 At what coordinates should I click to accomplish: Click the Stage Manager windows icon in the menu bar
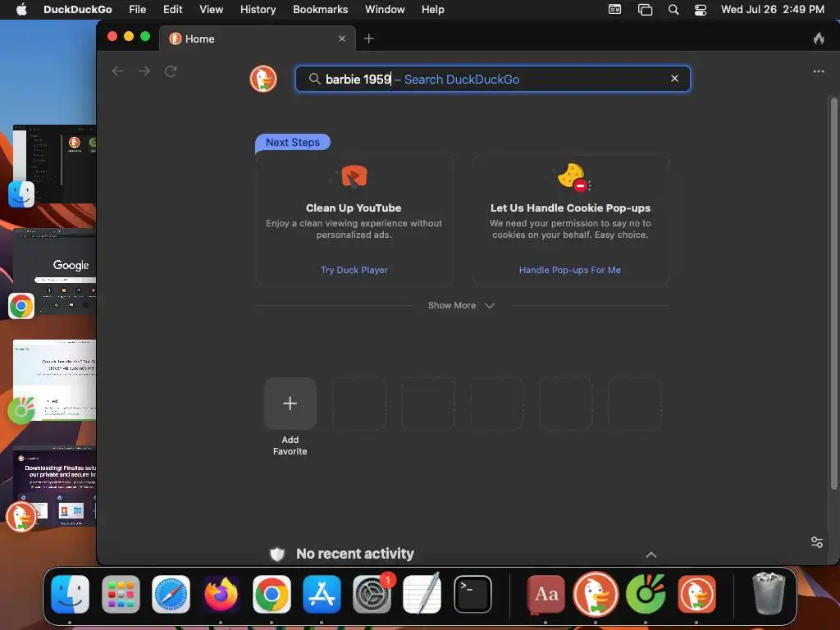tap(645, 10)
